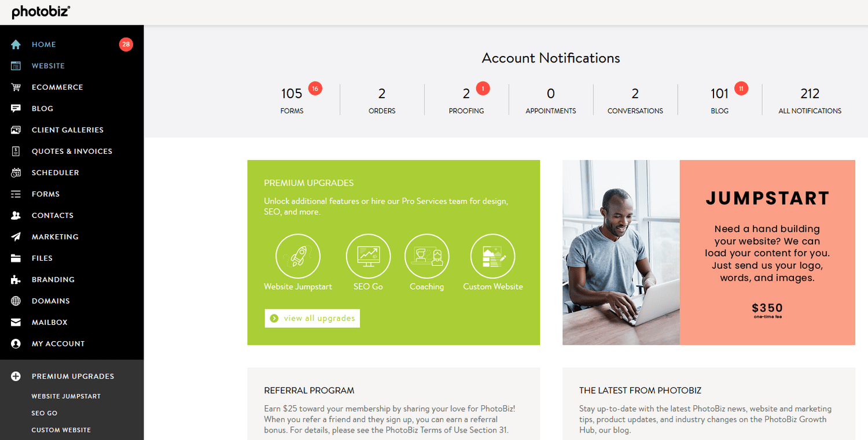
Task: Open the Ecommerce shopping cart icon
Action: (x=16, y=87)
